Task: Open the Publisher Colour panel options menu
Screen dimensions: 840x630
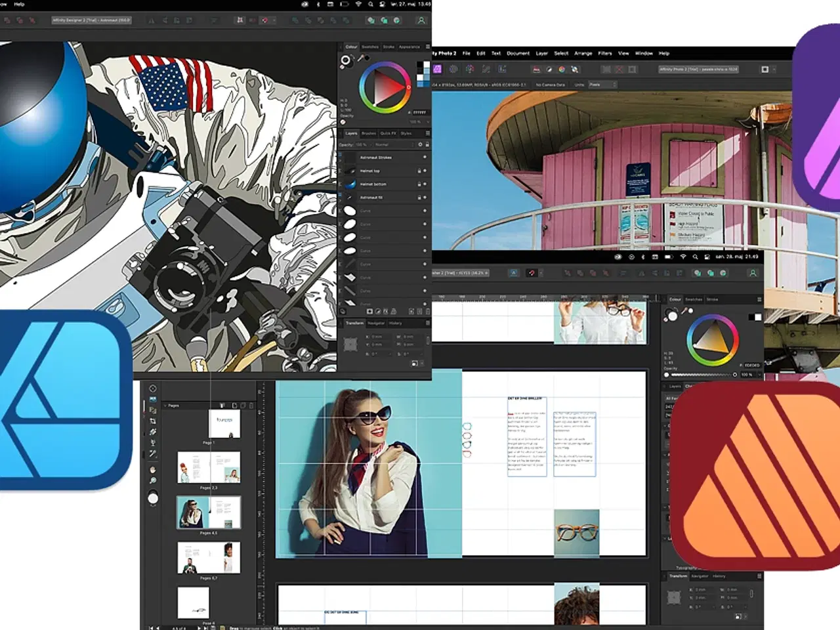Action: point(759,299)
